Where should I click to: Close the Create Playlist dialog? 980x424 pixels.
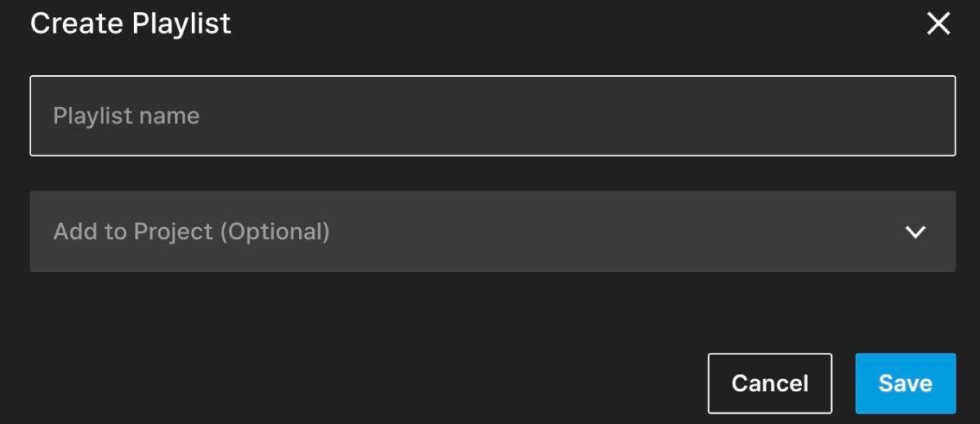click(938, 24)
